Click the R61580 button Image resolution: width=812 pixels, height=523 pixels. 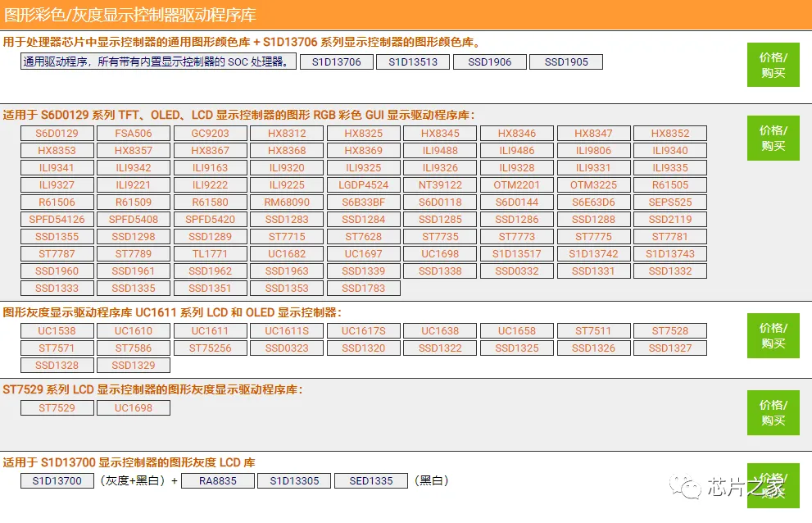click(x=210, y=202)
